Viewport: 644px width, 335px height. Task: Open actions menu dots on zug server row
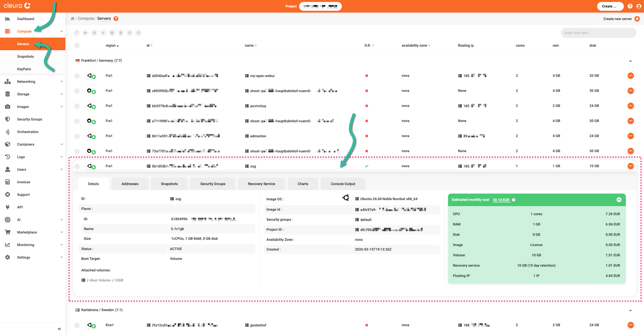tap(631, 166)
